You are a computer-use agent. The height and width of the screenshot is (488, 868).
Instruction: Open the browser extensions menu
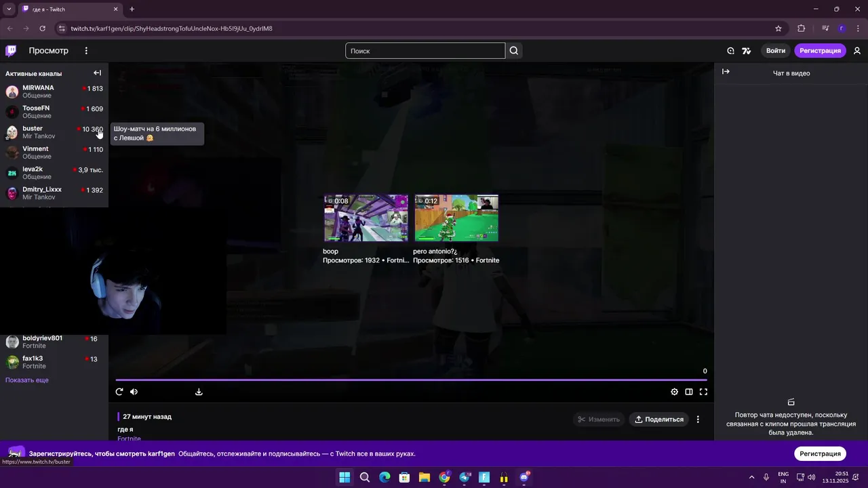tap(802, 28)
